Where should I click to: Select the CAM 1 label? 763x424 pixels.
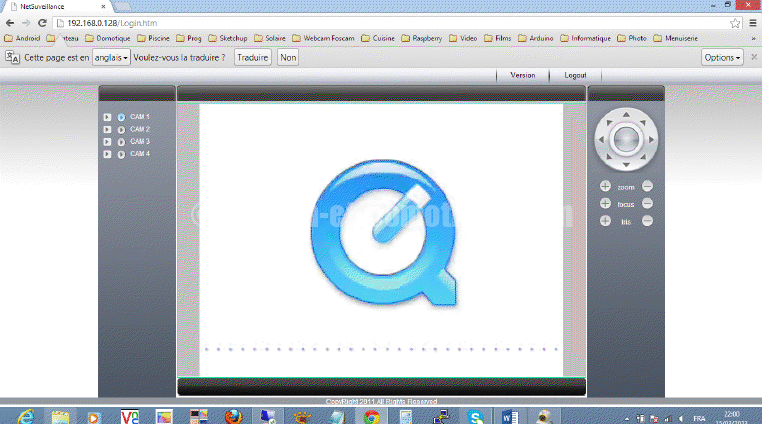(x=140, y=117)
